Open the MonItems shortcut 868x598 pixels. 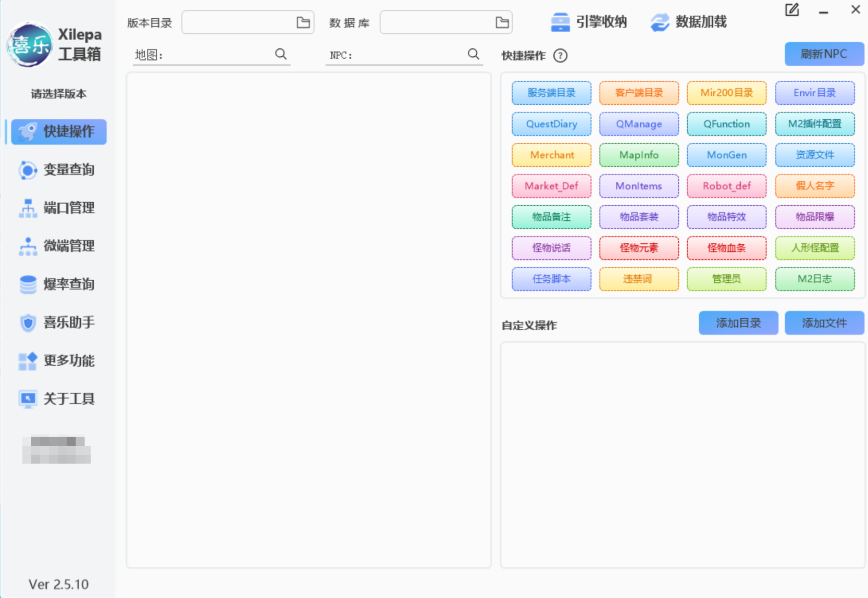pos(639,186)
